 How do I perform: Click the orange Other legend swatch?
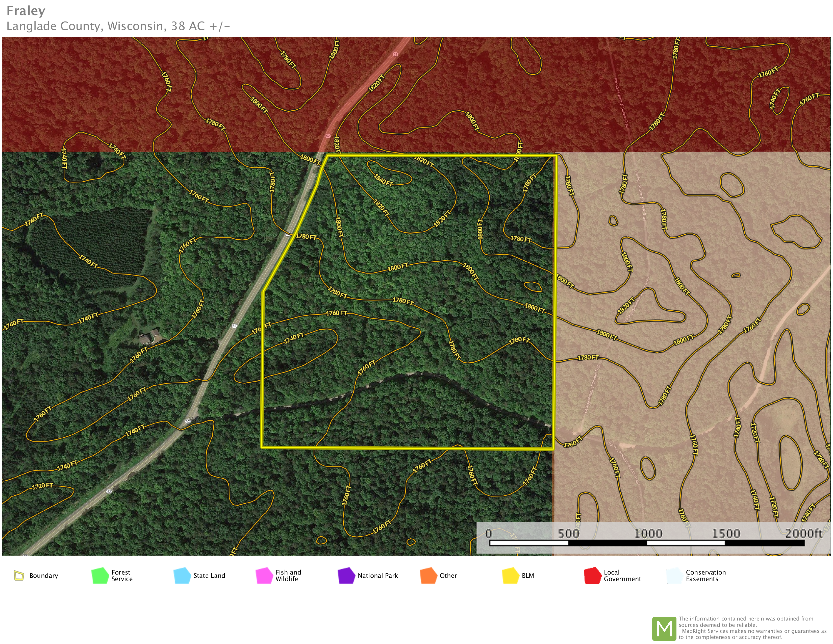[x=428, y=575]
